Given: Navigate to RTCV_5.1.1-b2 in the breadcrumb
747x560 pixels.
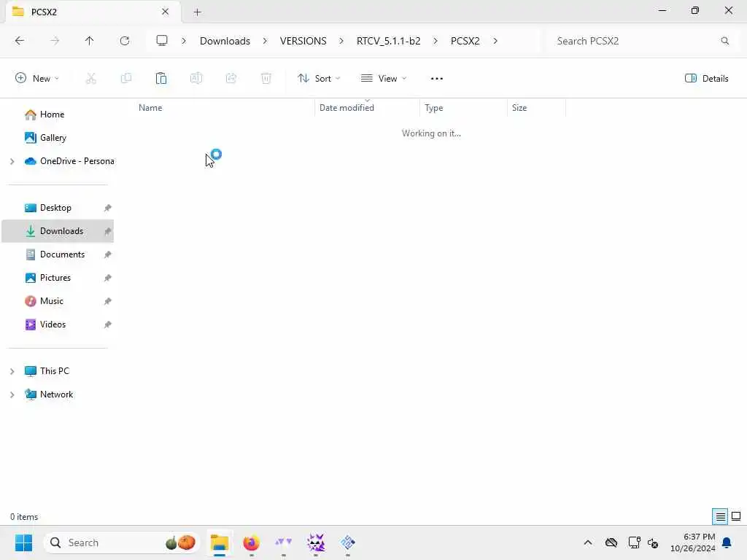Looking at the screenshot, I should point(388,41).
